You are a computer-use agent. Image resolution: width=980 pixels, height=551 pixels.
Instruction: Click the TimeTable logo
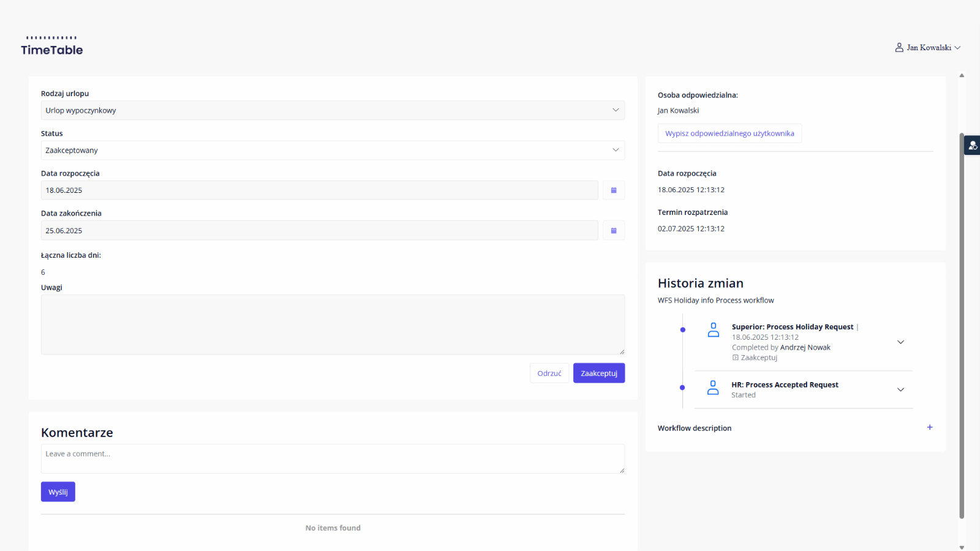(x=52, y=46)
